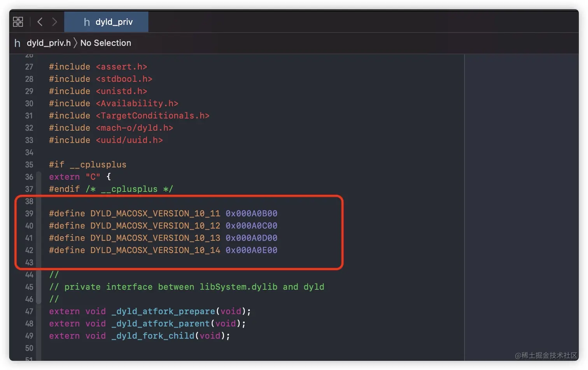This screenshot has width=588, height=370.
Task: Go forward with the right arrow
Action: (x=54, y=22)
